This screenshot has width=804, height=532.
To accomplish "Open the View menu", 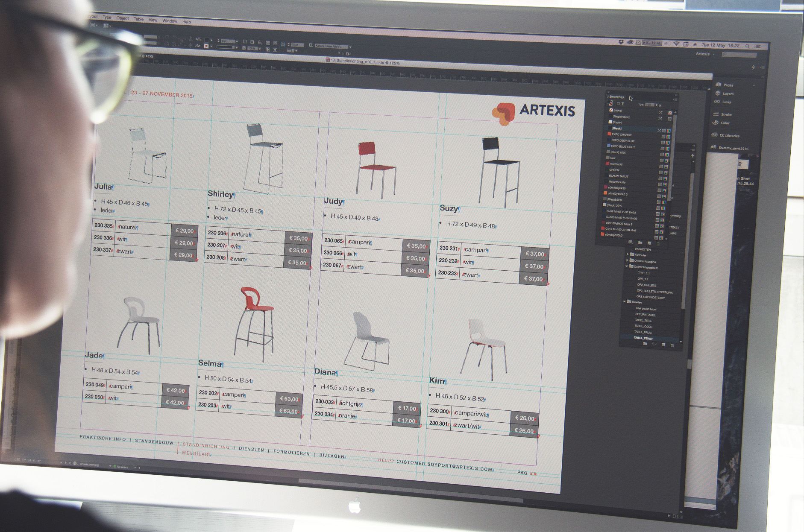I will (x=153, y=20).
